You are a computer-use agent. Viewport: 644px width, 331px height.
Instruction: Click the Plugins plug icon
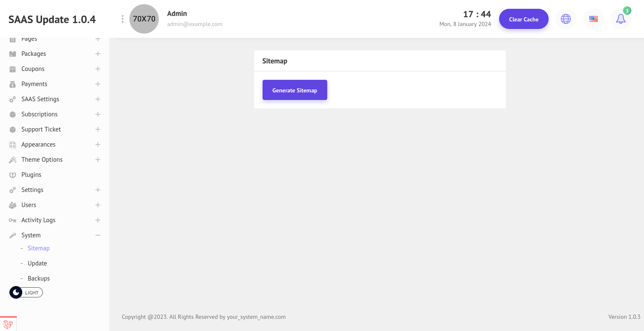tap(13, 175)
